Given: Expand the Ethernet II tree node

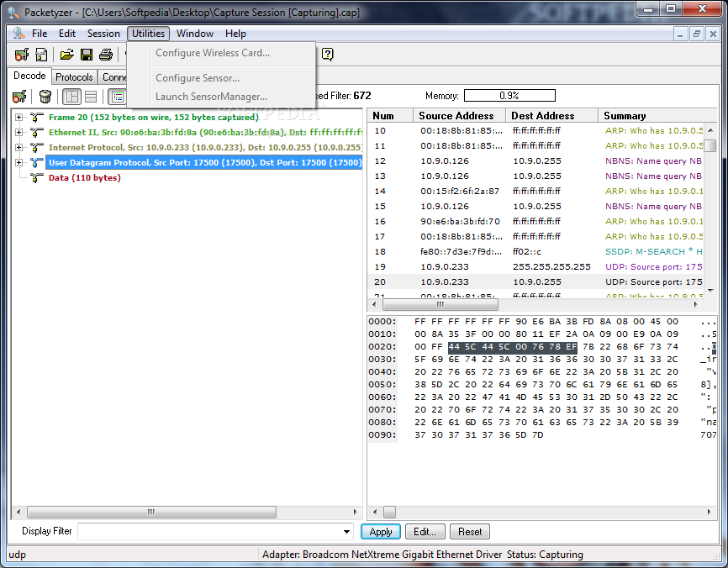Looking at the screenshot, I should point(18,132).
